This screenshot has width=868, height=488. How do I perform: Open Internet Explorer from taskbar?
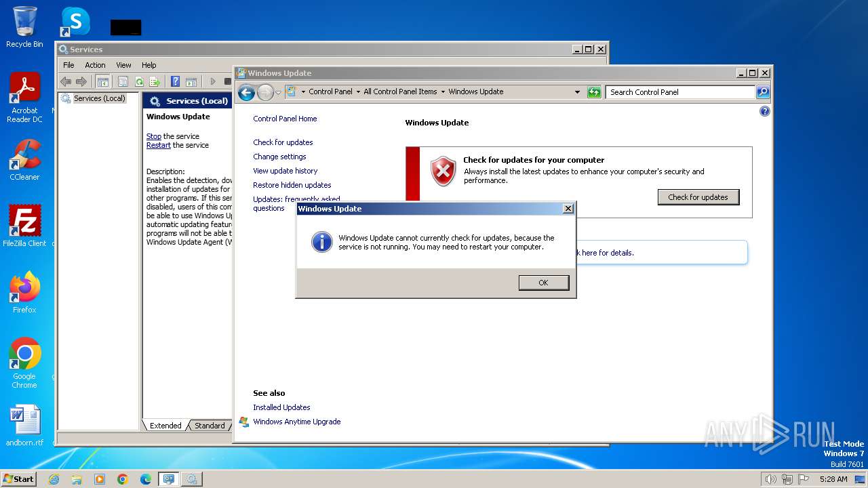coord(54,479)
